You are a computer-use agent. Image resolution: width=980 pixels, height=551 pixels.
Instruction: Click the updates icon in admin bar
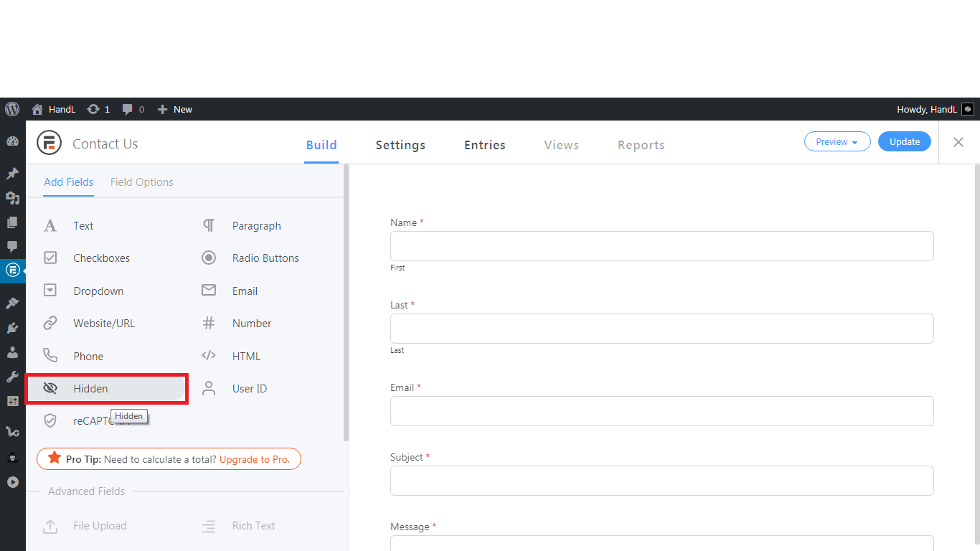click(x=98, y=109)
